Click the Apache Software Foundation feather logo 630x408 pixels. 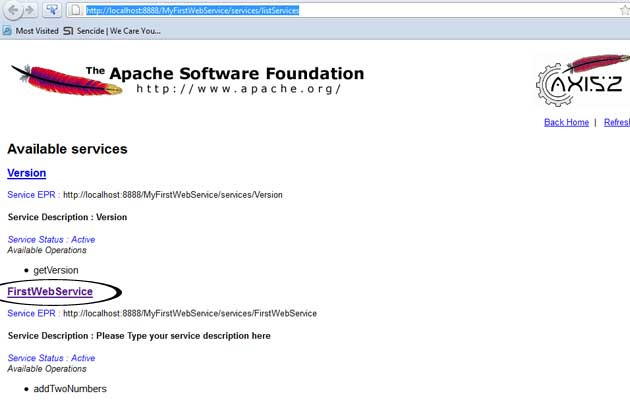(x=67, y=80)
